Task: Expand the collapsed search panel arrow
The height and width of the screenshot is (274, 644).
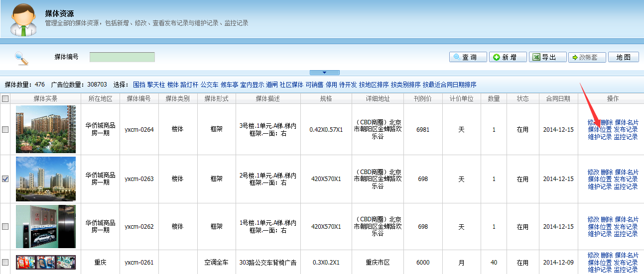Action: 324,73
